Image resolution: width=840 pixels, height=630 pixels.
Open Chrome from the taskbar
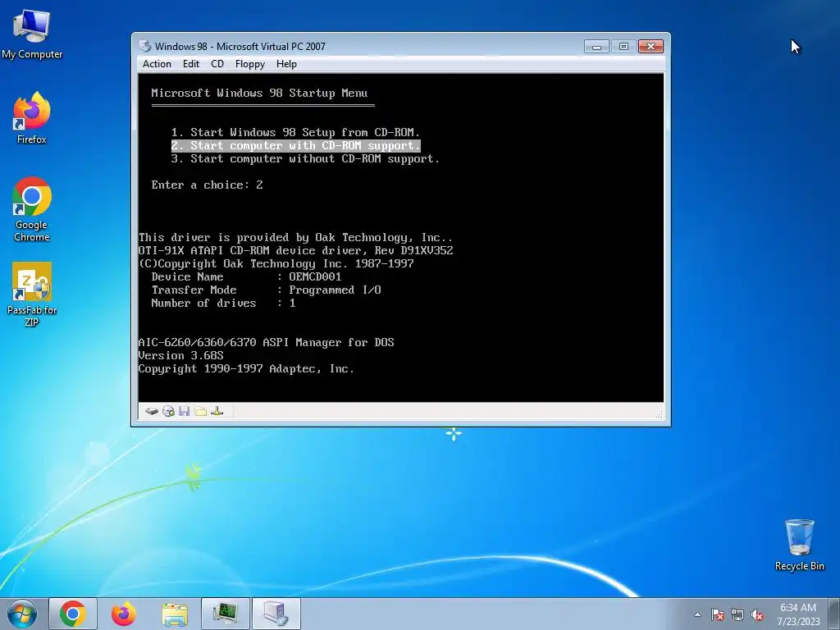click(x=73, y=614)
